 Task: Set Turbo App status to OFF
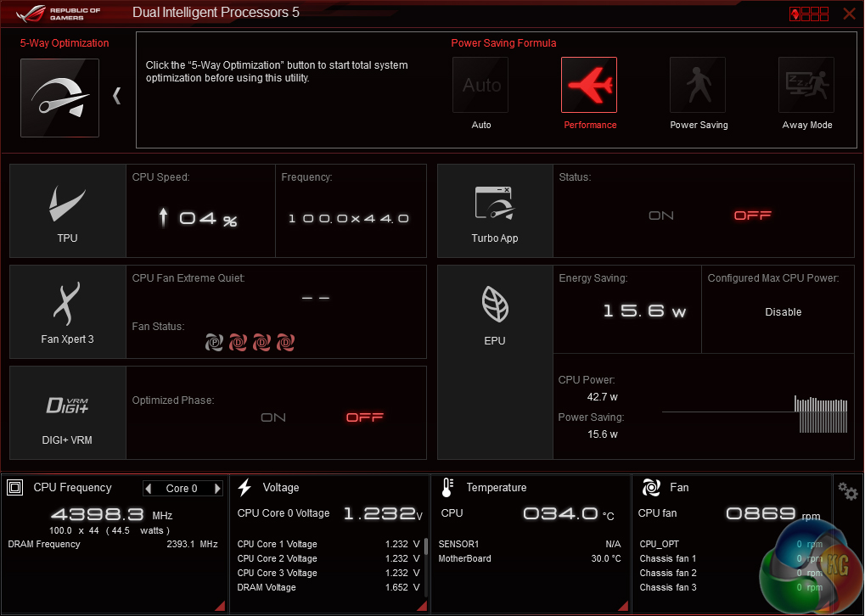752,216
